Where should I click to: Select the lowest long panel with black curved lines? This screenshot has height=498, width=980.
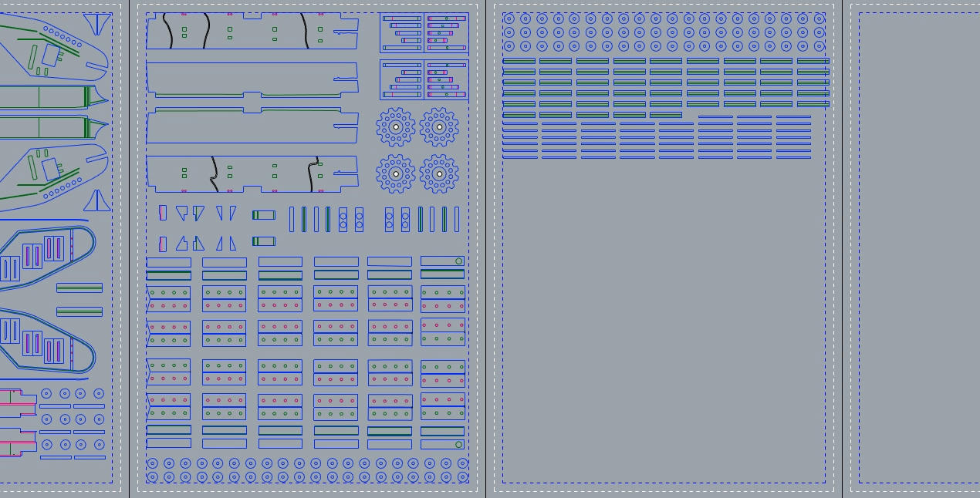pyautogui.click(x=252, y=174)
